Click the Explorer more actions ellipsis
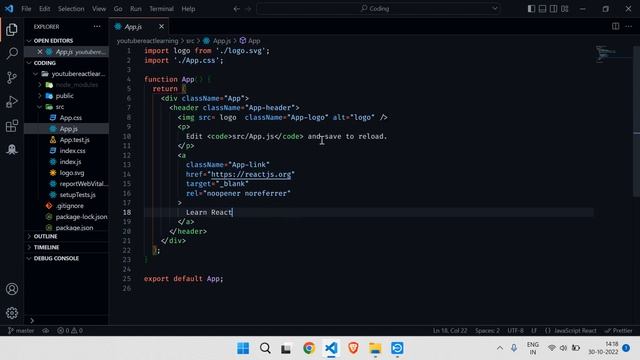The width and height of the screenshot is (640, 360). [97, 27]
